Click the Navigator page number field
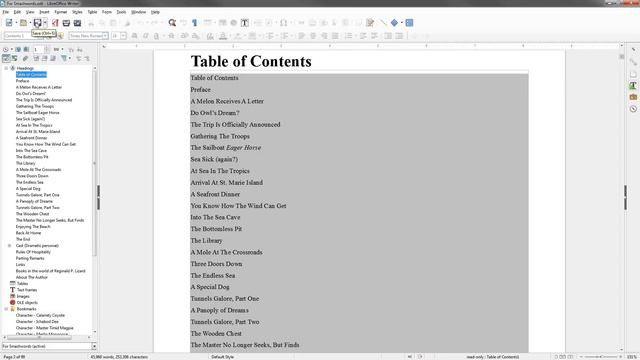The width and height of the screenshot is (640, 360). 38,49
